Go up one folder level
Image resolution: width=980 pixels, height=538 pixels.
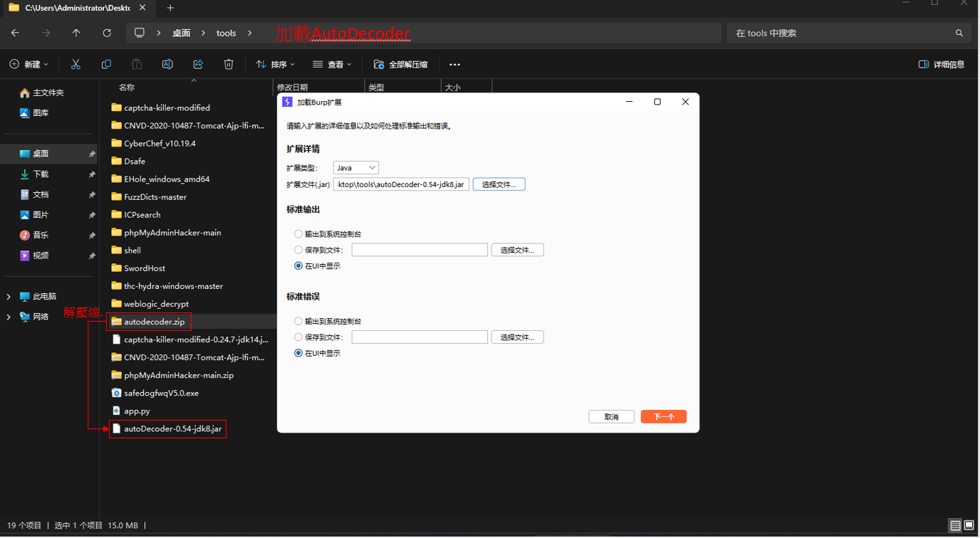coord(76,33)
